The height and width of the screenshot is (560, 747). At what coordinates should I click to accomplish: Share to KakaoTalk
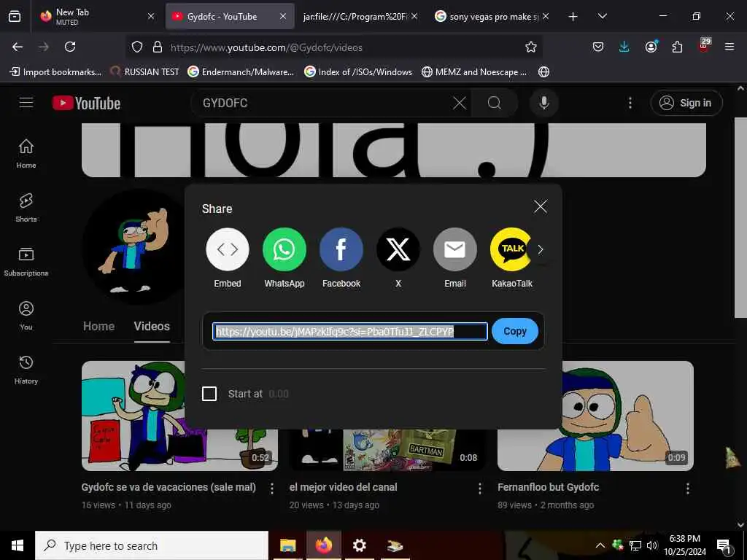point(511,249)
